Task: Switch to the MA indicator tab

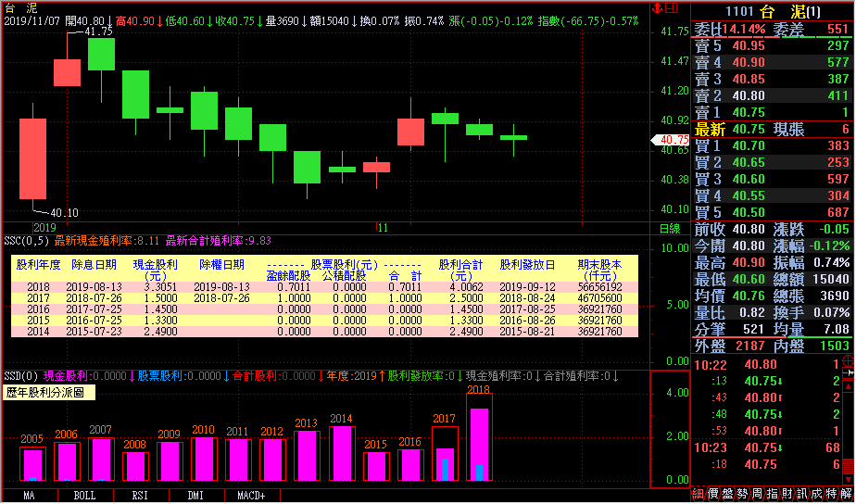Action: 30,496
